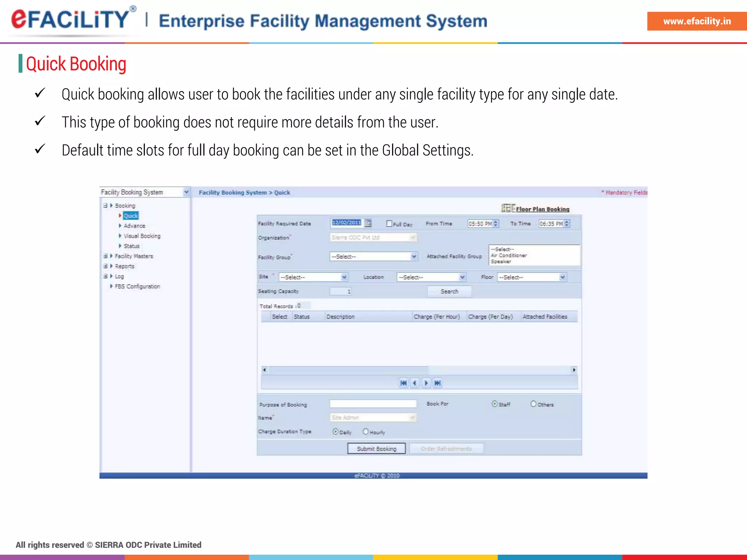Viewport: 747px width, 560px height.
Task: Click the Floor Plan Booking icon
Action: pos(508,208)
